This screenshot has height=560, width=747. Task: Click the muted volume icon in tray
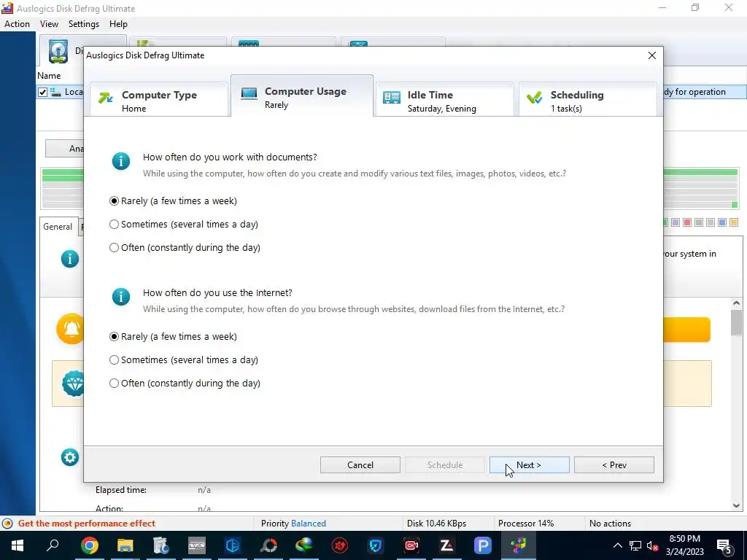click(x=652, y=545)
